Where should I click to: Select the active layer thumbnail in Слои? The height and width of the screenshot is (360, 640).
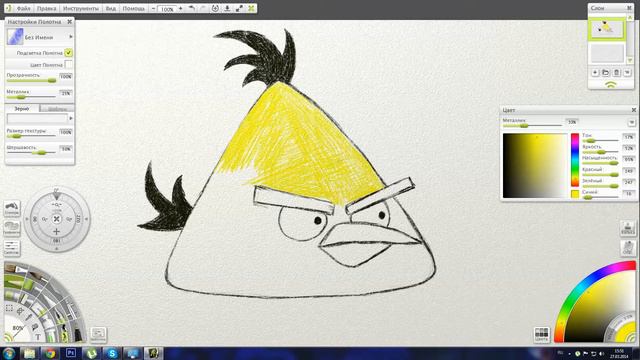click(x=606, y=28)
